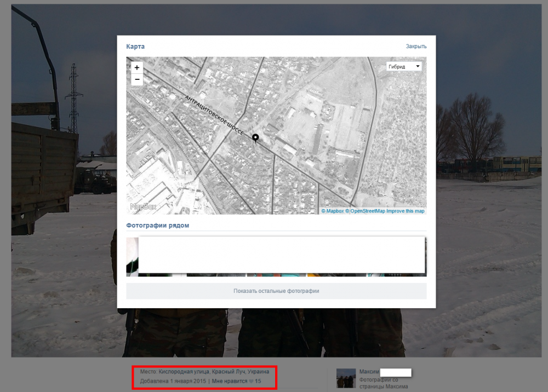Click the MapBox logo on the map
548x392 pixels.
click(143, 206)
